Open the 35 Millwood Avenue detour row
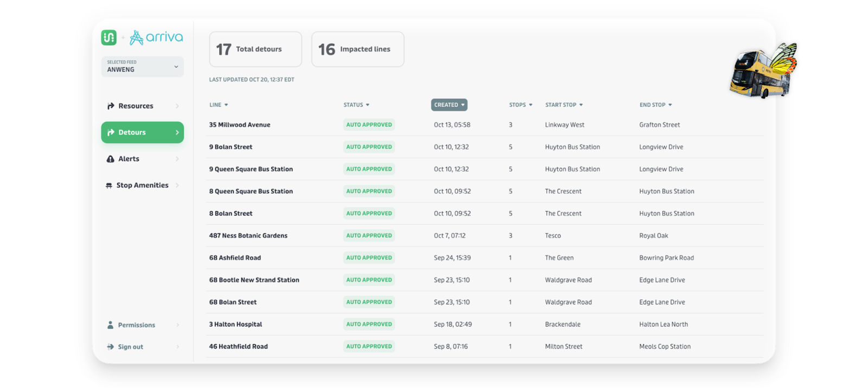 tap(240, 125)
